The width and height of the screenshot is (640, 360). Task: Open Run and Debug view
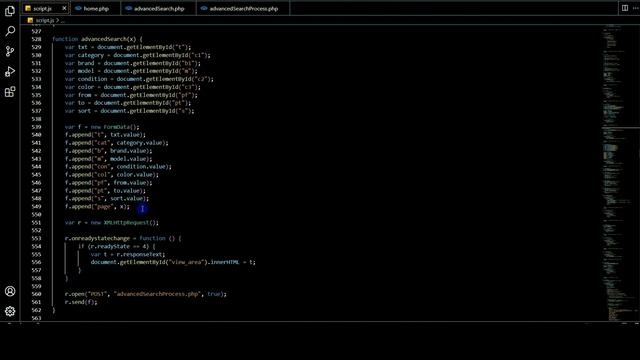point(10,72)
